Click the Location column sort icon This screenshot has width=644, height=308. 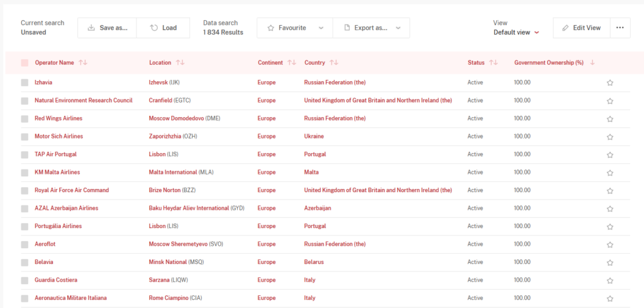[x=180, y=63]
